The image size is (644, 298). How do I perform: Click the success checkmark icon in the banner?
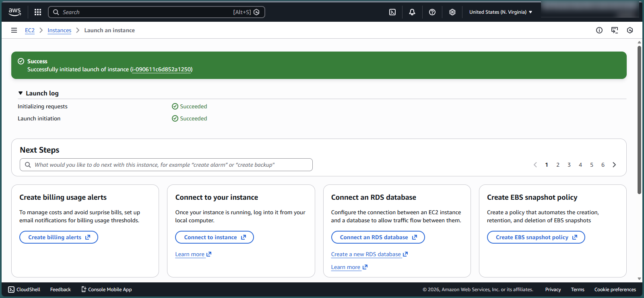(21, 61)
